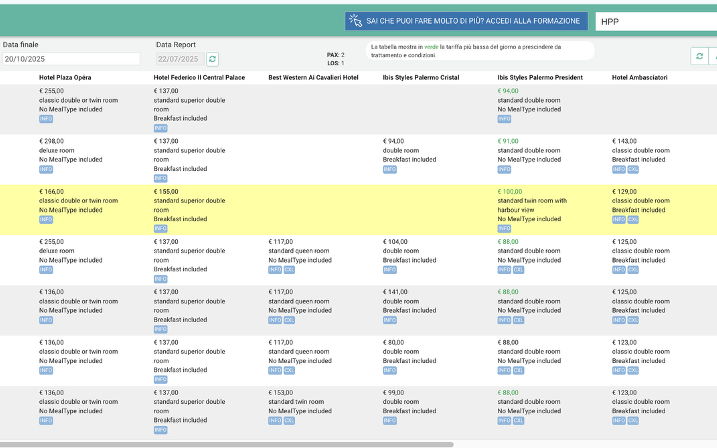Viewport: 717px width, 448px height.
Task: Click the Hotel Plaza Opéra column header
Action: point(73,76)
